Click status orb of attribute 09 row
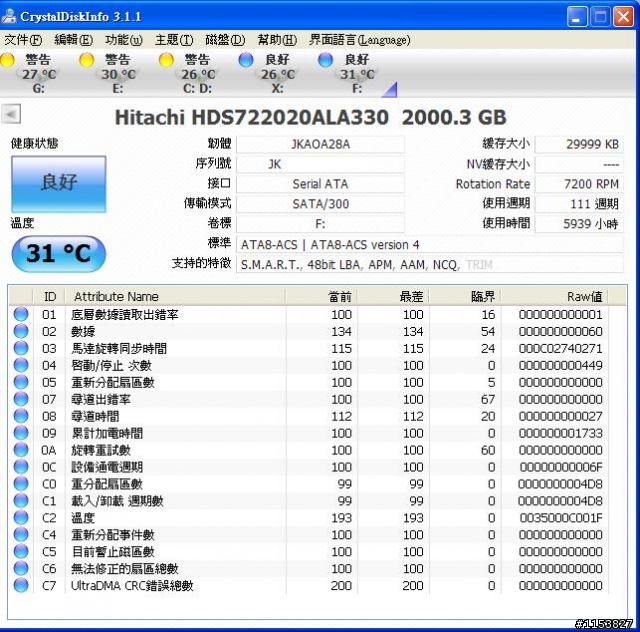Screen dimensions: 640x632 coord(21,433)
